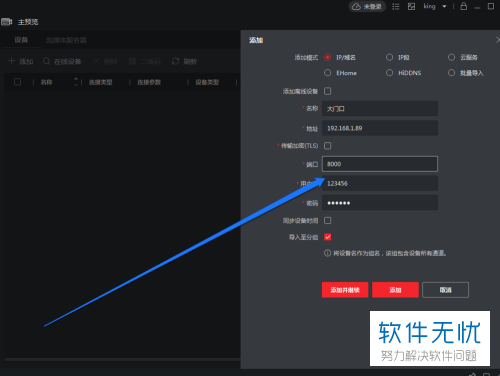The width and height of the screenshot is (500, 376).
Task: Enable the 传输加密(TLS) checkbox
Action: pyautogui.click(x=328, y=146)
